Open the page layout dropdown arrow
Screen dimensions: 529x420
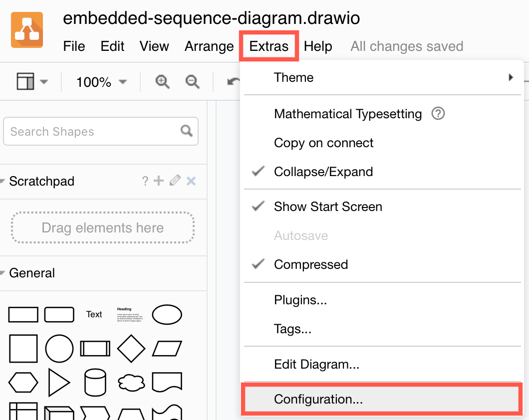pyautogui.click(x=44, y=81)
